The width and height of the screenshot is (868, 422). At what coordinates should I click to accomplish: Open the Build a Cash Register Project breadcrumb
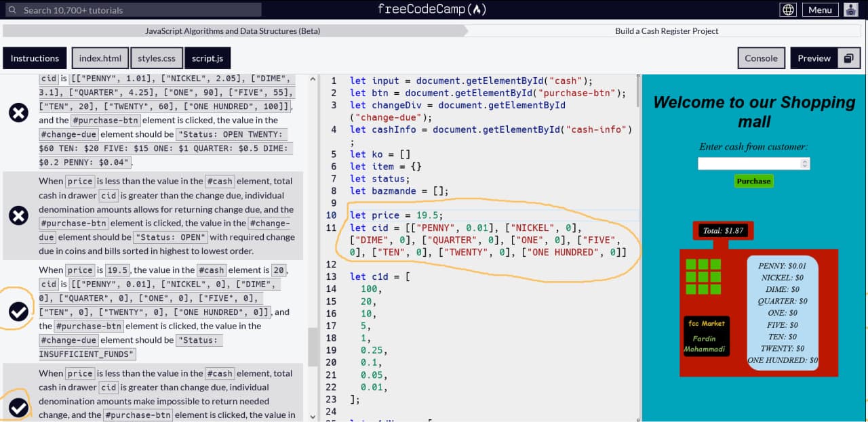tap(667, 31)
